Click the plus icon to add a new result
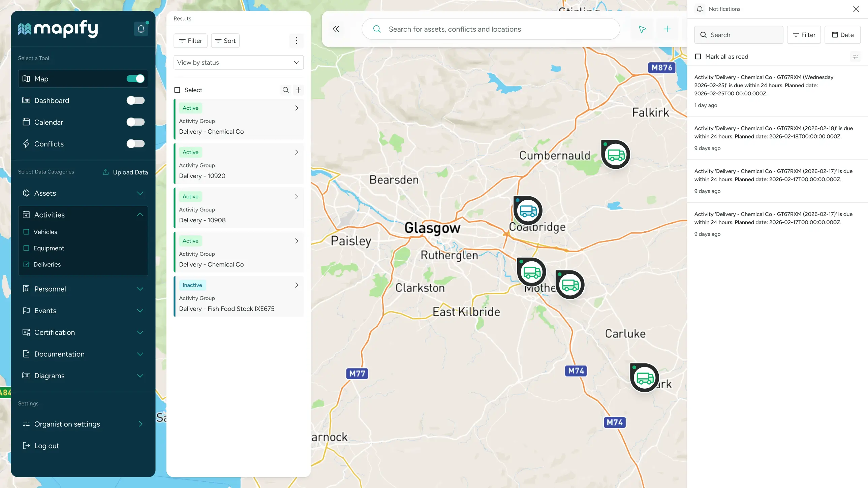The width and height of the screenshot is (868, 488). (x=298, y=90)
